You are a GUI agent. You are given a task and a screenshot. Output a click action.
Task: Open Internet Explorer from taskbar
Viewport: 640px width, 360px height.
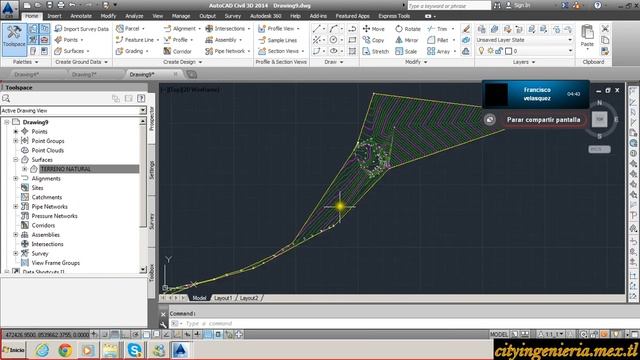point(42,350)
